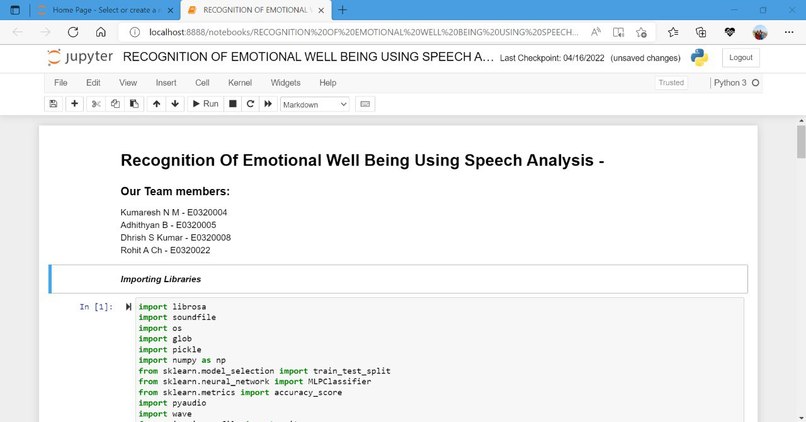
Task: Open the Help menu
Action: pos(327,83)
